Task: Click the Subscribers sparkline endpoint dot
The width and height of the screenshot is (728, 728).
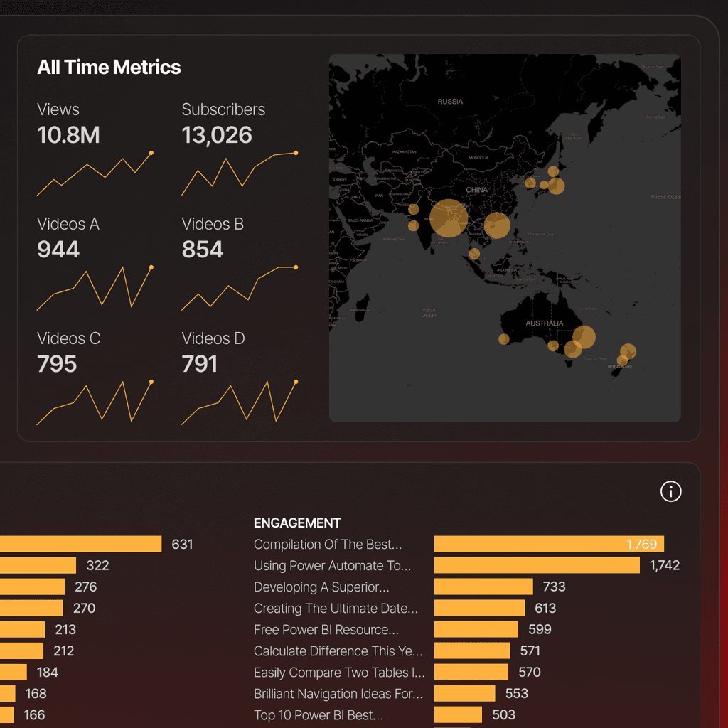Action: [x=295, y=151]
